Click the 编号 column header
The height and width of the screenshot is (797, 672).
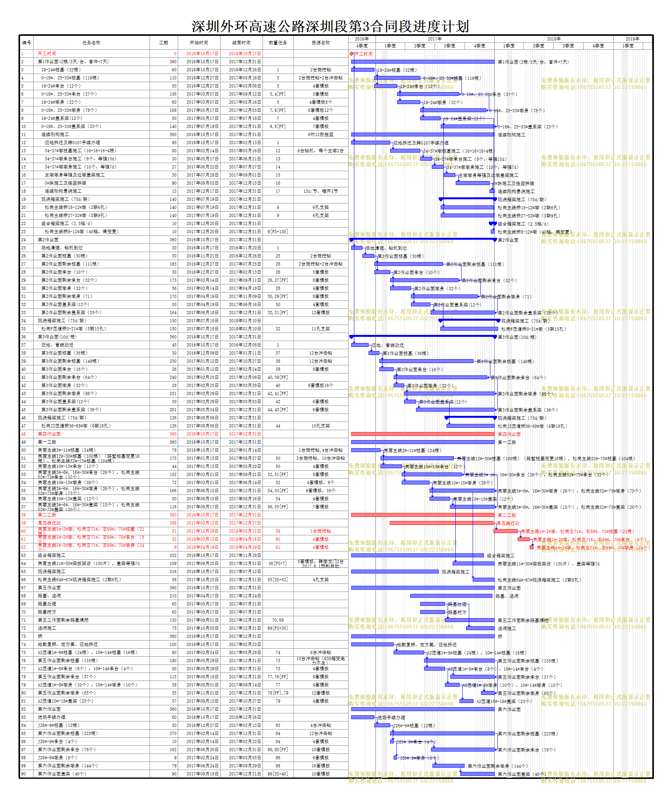[27, 43]
